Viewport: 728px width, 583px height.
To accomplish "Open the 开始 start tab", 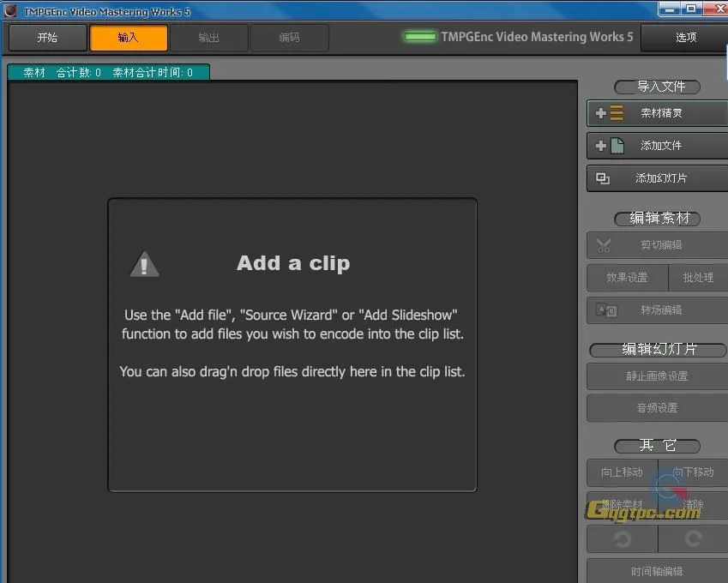I will (x=47, y=38).
